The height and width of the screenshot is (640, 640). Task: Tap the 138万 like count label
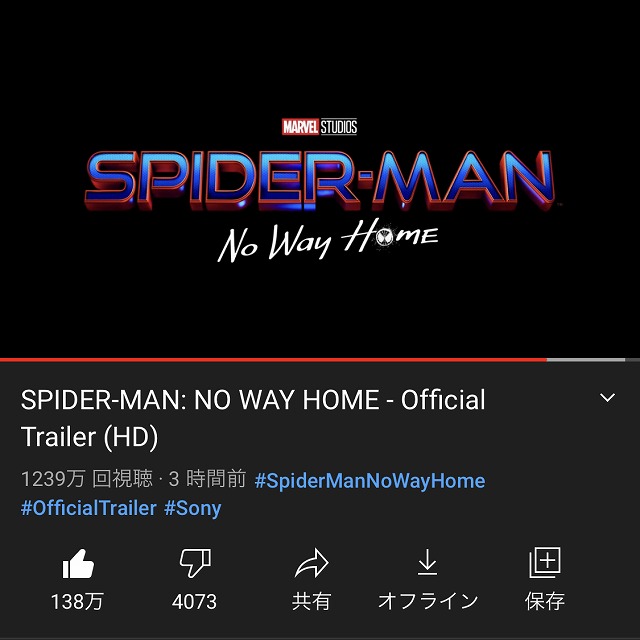[77, 602]
